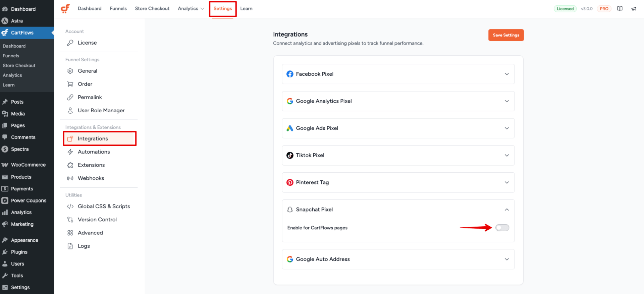Click the Extensions puzzle icon

(x=70, y=165)
